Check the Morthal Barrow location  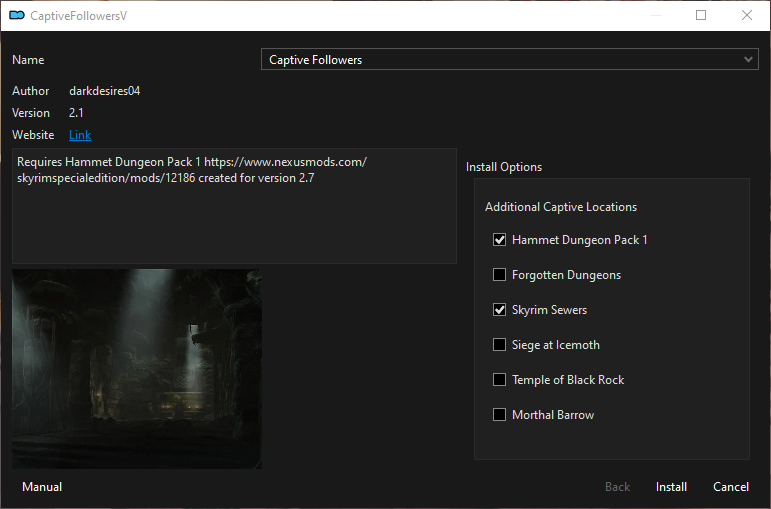point(500,415)
